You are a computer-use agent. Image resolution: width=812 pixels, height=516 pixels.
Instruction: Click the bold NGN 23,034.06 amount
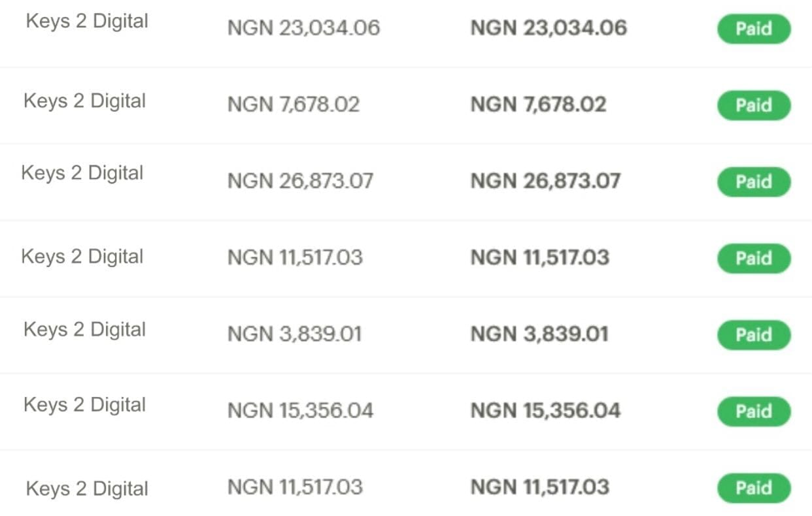pos(549,28)
